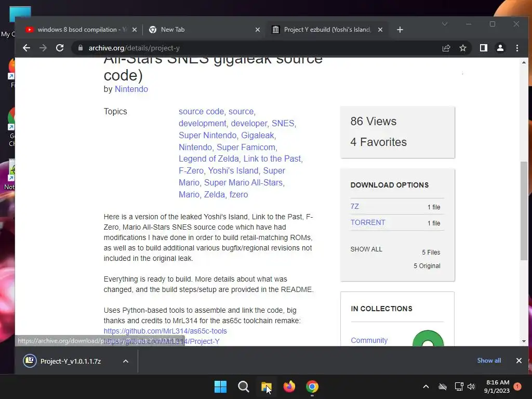This screenshot has width=532, height=399.
Task: Click the '5 Original' files text
Action: click(x=427, y=266)
